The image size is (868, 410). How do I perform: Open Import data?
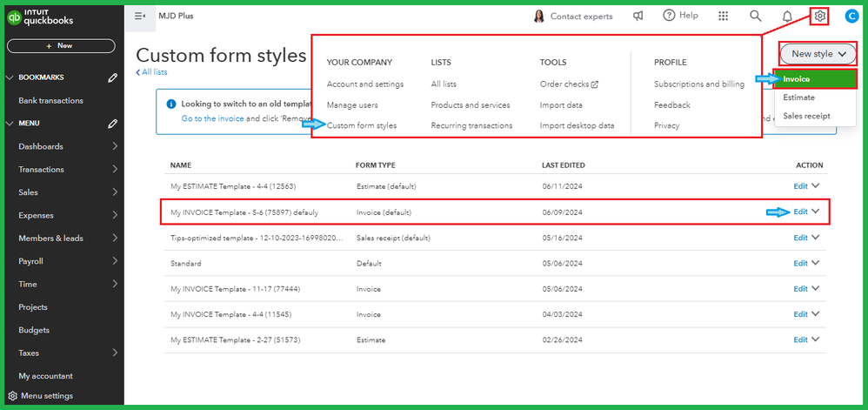pos(561,104)
